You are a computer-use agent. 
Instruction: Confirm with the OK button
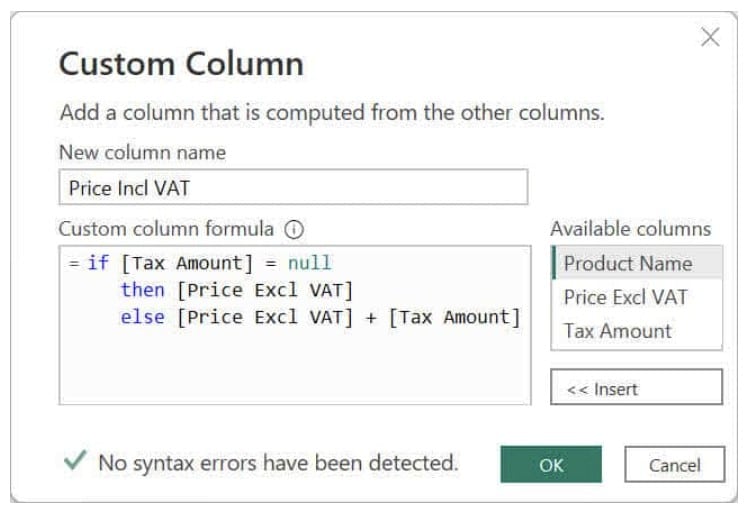[551, 464]
